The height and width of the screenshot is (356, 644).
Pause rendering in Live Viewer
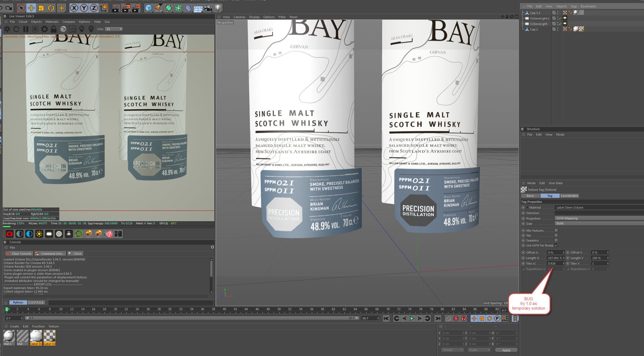pyautogui.click(x=26, y=29)
